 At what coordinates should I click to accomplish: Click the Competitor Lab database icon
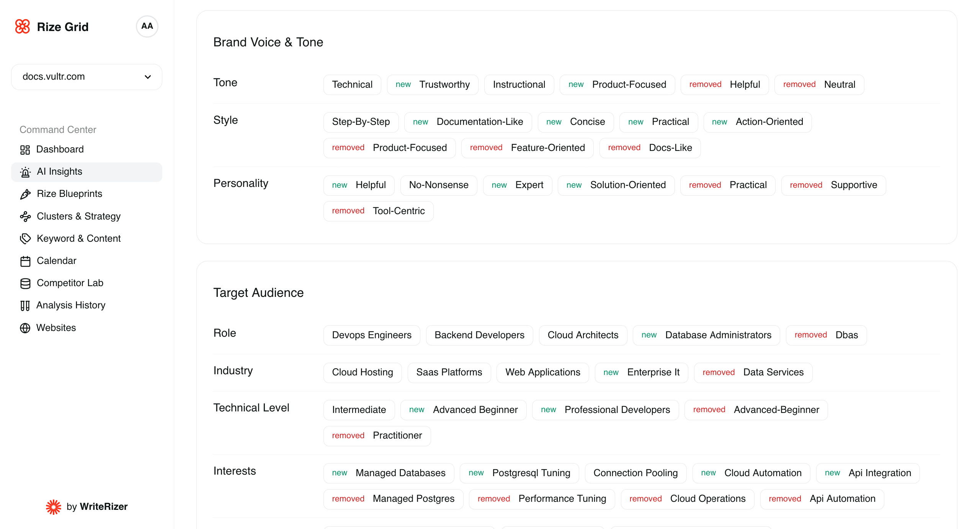coord(25,283)
